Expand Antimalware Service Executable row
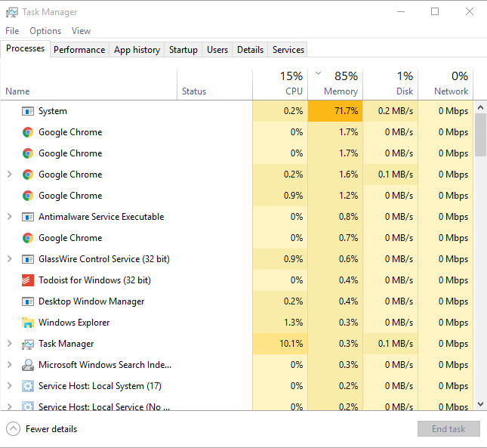 tap(9, 217)
